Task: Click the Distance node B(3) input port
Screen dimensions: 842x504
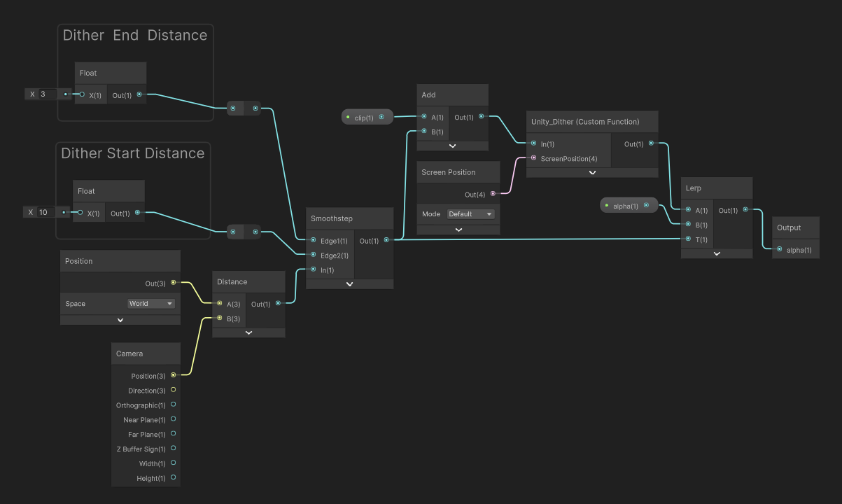Action: [x=219, y=318]
